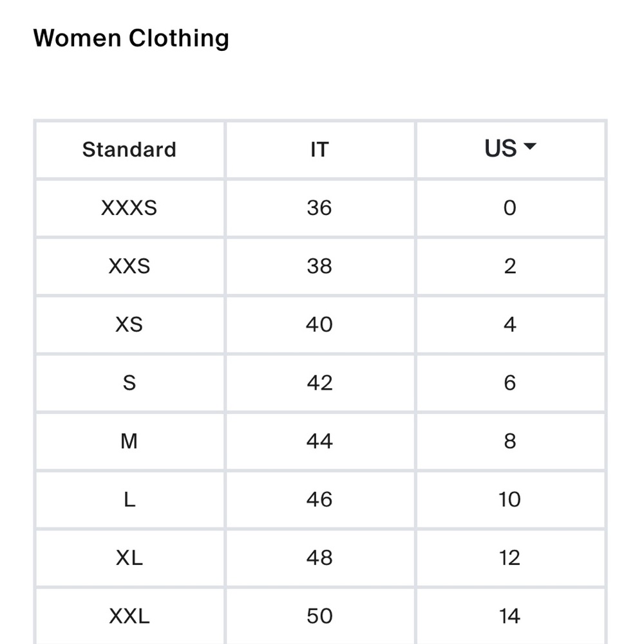Select the XXXS standard size cell
Image resolution: width=644 pixels, height=644 pixels.
[x=129, y=208]
